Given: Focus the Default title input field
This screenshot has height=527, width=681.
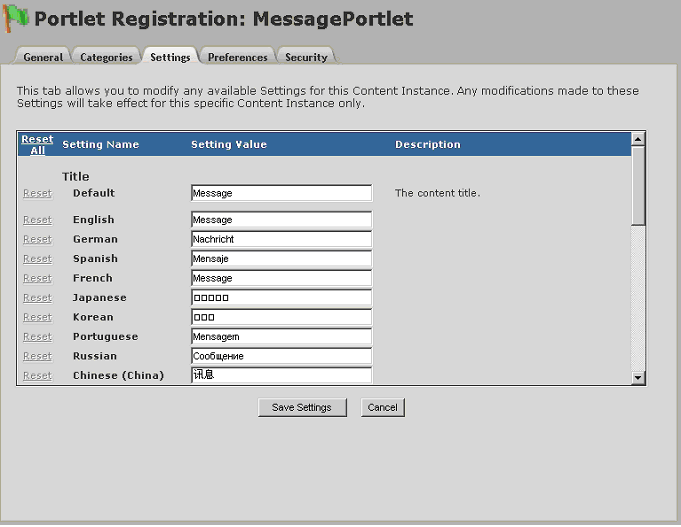Looking at the screenshot, I should (x=281, y=193).
